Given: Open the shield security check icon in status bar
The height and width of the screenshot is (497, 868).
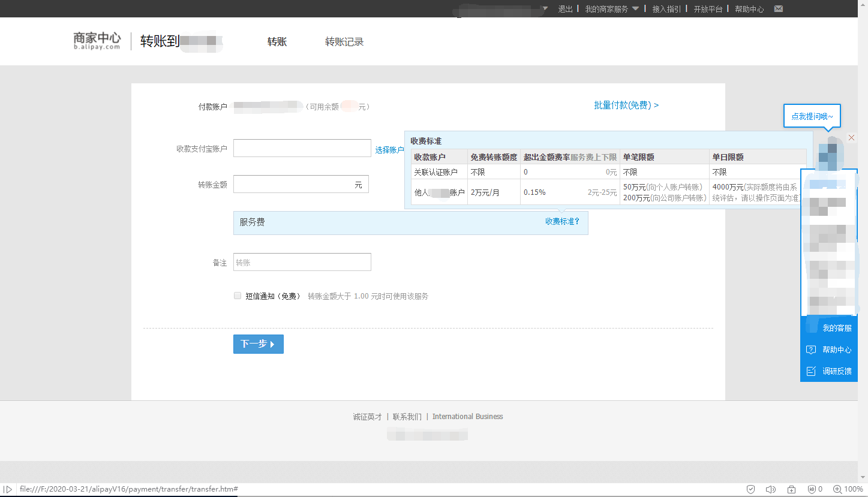Looking at the screenshot, I should click(750, 489).
